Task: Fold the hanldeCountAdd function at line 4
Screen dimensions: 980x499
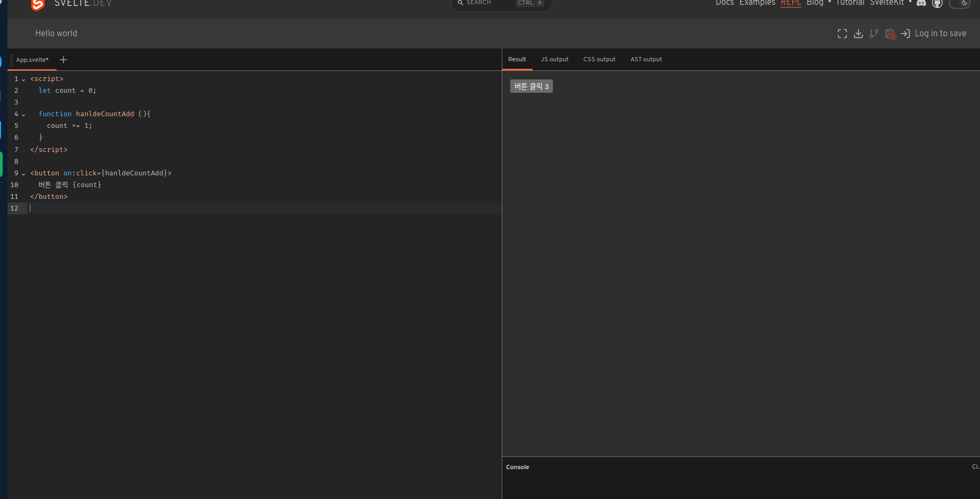Action: tap(23, 115)
